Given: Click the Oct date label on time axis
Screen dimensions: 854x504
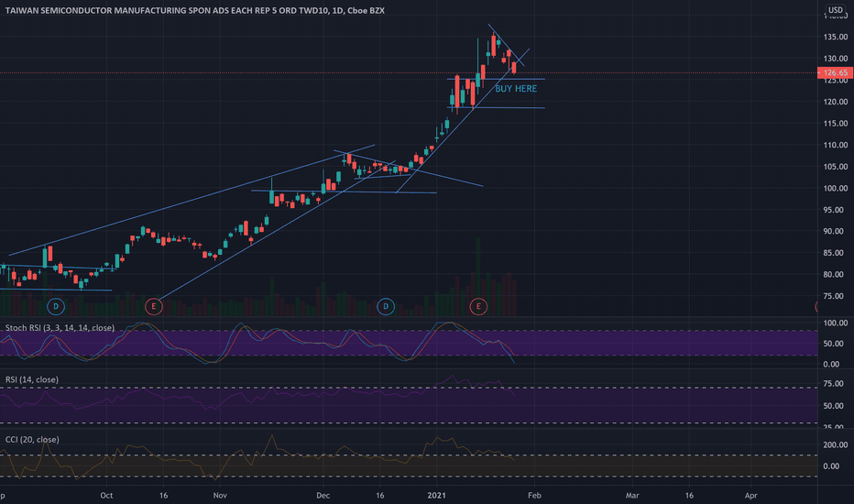Looking at the screenshot, I should tap(106, 495).
